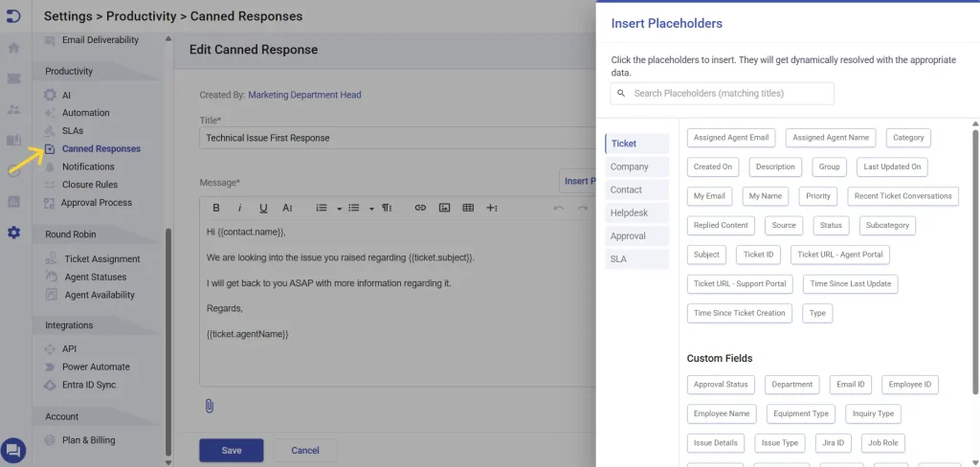The image size is (980, 467).
Task: Toggle italic formatting in editor
Action: pyautogui.click(x=239, y=208)
